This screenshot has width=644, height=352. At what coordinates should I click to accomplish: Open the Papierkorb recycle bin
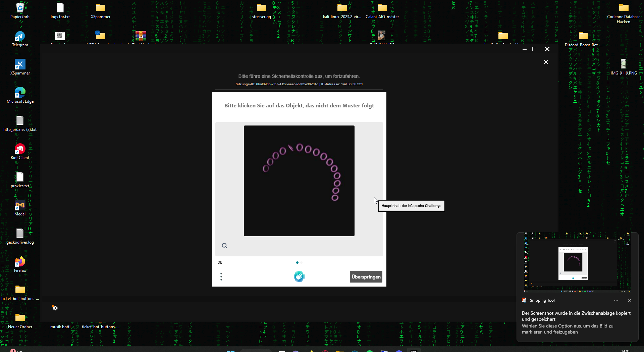(20, 8)
